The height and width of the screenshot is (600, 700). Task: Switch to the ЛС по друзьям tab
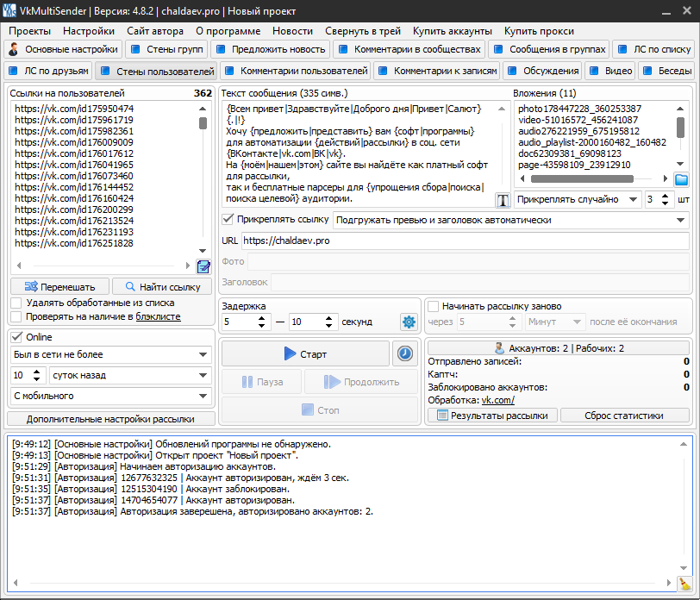[x=48, y=71]
